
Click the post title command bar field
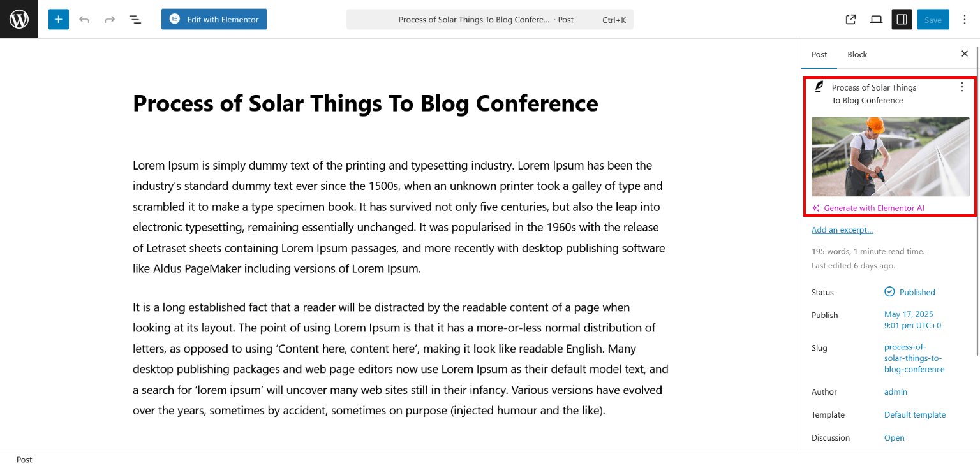tap(490, 20)
